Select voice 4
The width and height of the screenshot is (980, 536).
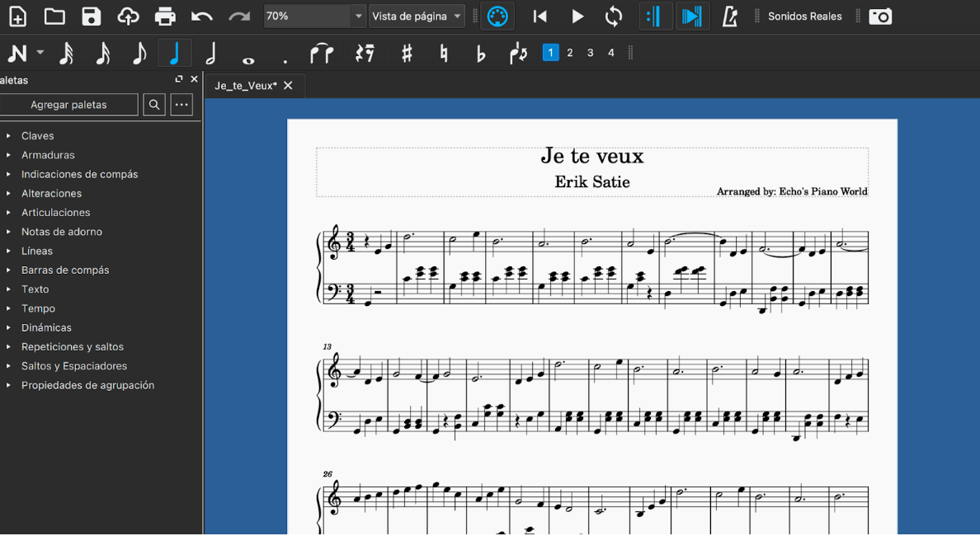[611, 53]
